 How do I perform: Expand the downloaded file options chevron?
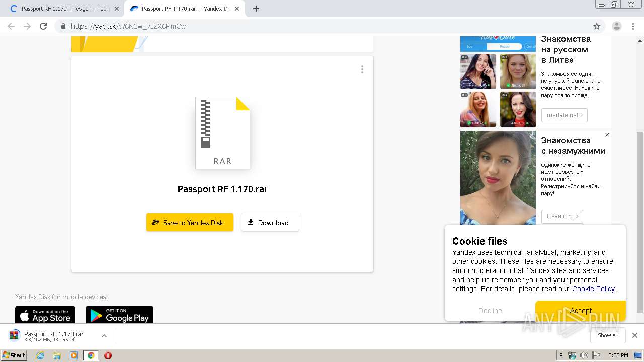point(104,336)
